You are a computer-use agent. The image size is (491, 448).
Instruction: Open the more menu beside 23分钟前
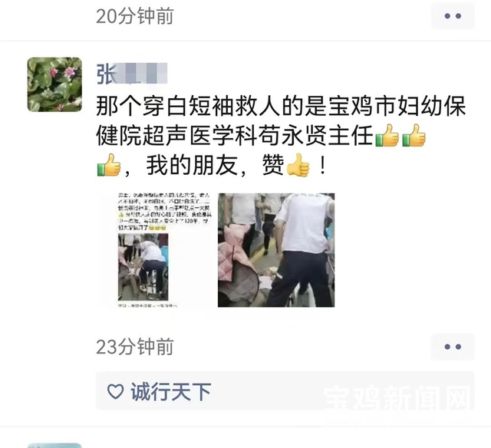coord(453,347)
